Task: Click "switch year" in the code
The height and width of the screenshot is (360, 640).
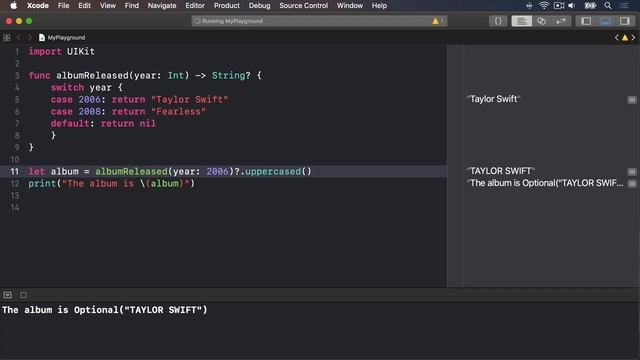Action: [87, 87]
